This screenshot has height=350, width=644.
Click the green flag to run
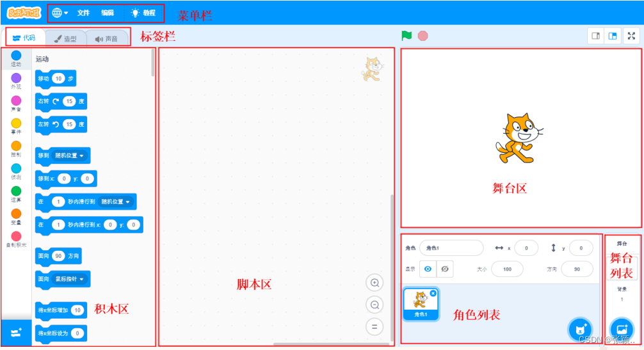(x=407, y=36)
